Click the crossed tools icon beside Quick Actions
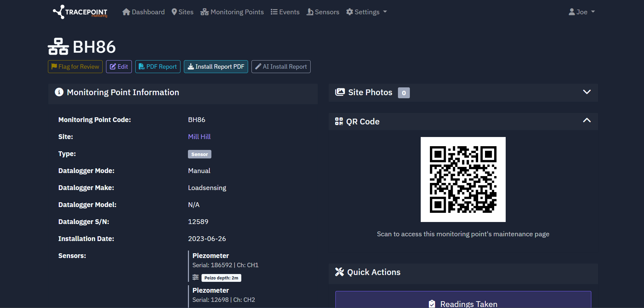Viewport: 644px width, 308px height. pyautogui.click(x=339, y=272)
